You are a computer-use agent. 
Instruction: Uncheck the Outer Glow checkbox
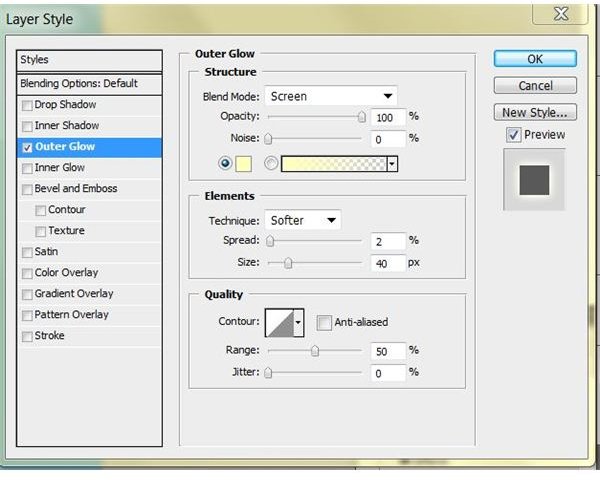click(x=27, y=148)
